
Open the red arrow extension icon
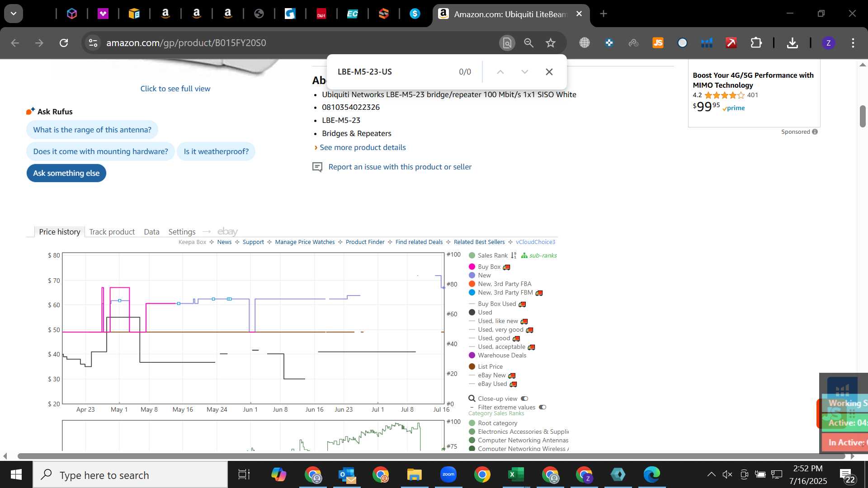point(731,43)
